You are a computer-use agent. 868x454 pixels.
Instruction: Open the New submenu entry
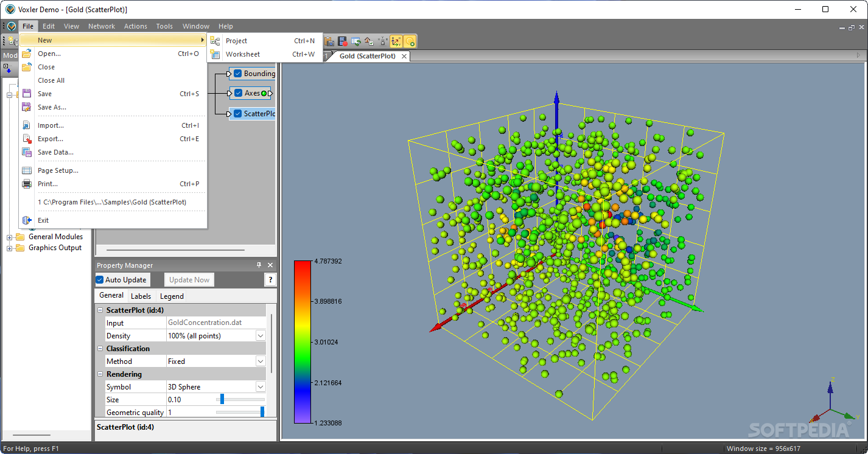pos(113,40)
